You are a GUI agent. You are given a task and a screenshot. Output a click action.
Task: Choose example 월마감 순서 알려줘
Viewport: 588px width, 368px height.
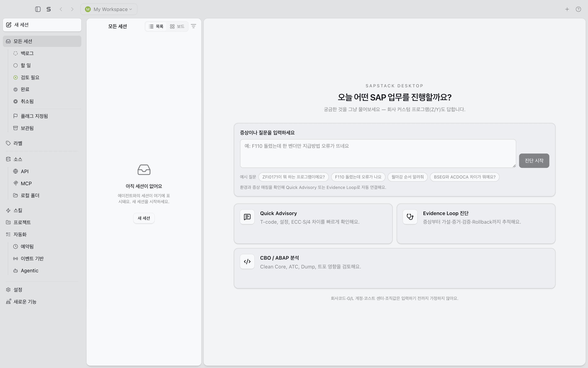coord(408,177)
